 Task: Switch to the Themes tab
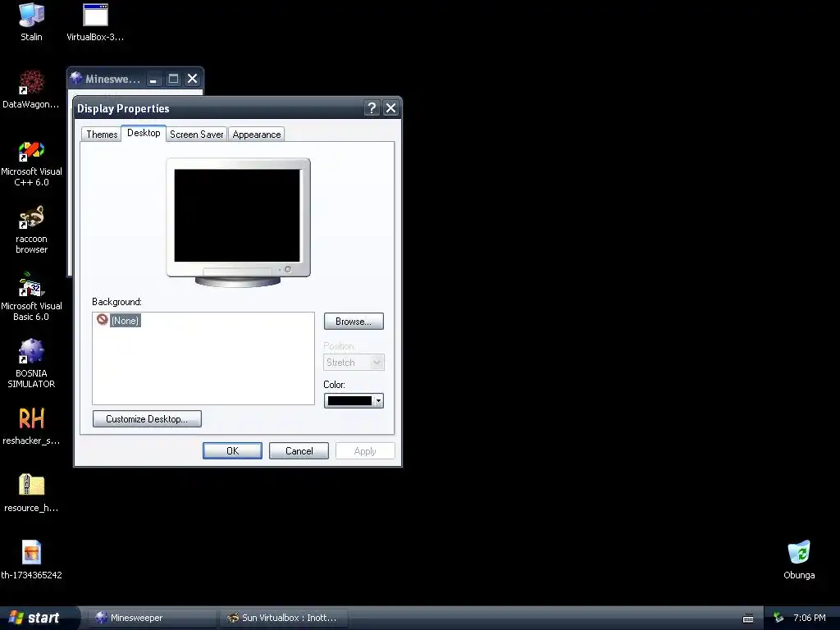click(102, 135)
